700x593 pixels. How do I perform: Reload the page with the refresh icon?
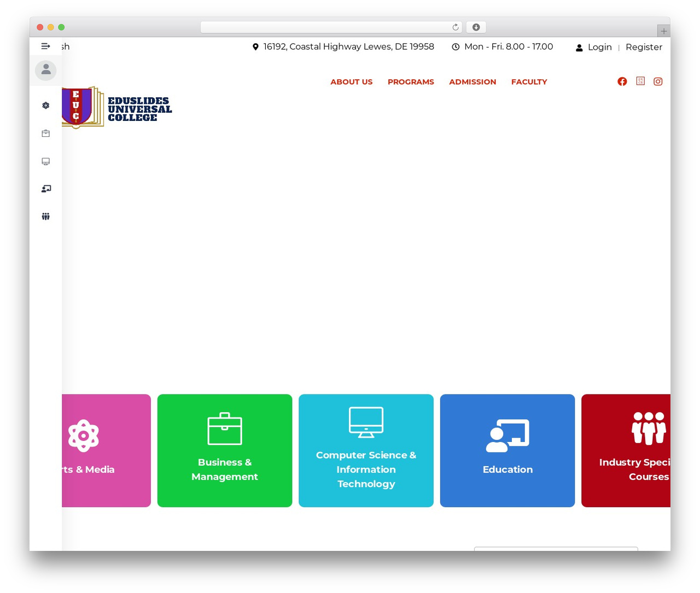pos(456,27)
